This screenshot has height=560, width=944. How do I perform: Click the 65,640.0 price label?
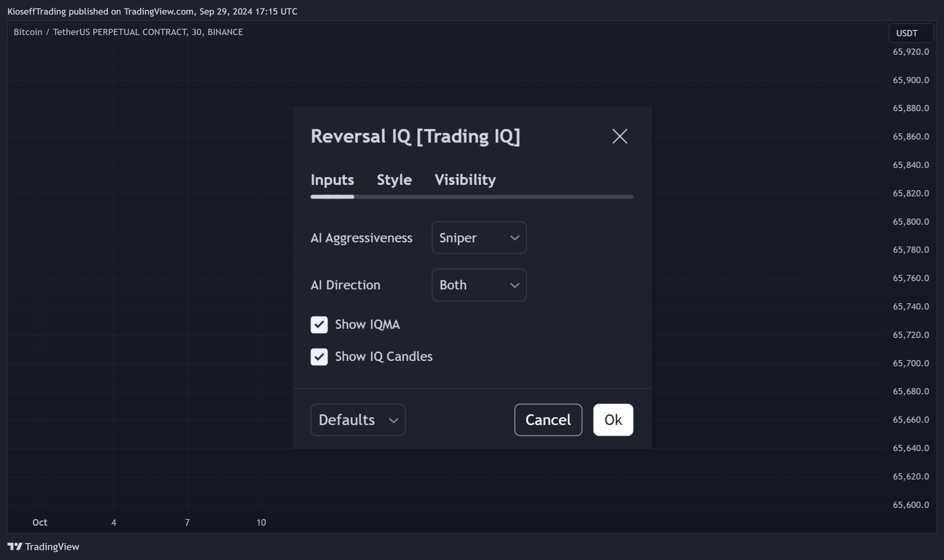911,448
